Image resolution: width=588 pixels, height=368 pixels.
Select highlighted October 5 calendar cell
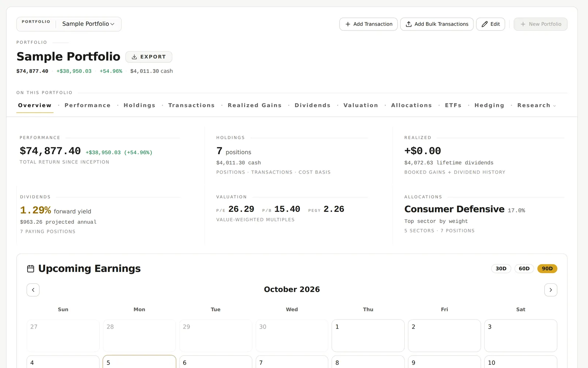click(139, 362)
